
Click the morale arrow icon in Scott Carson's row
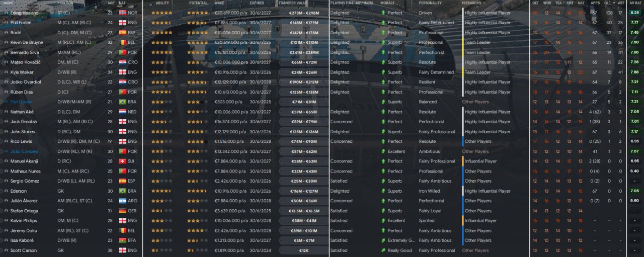tap(383, 250)
